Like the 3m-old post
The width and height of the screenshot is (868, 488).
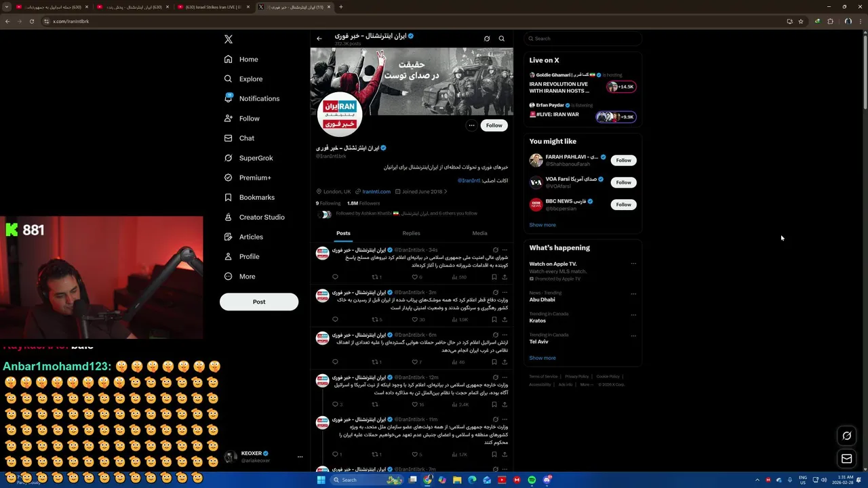pos(415,319)
